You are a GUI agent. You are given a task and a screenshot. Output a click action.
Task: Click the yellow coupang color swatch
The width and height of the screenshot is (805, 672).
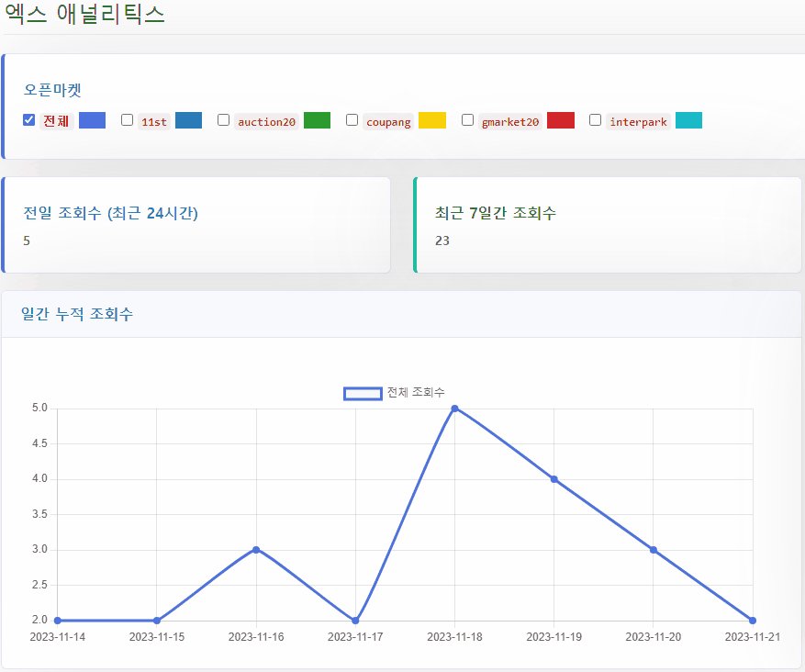431,120
